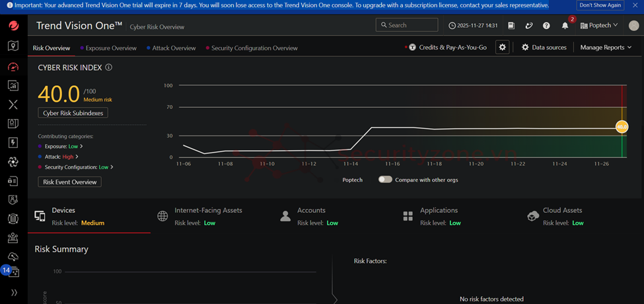Screen dimensions: 644x304
Task: Click the Trend Vision One logo icon
Action: [13, 26]
